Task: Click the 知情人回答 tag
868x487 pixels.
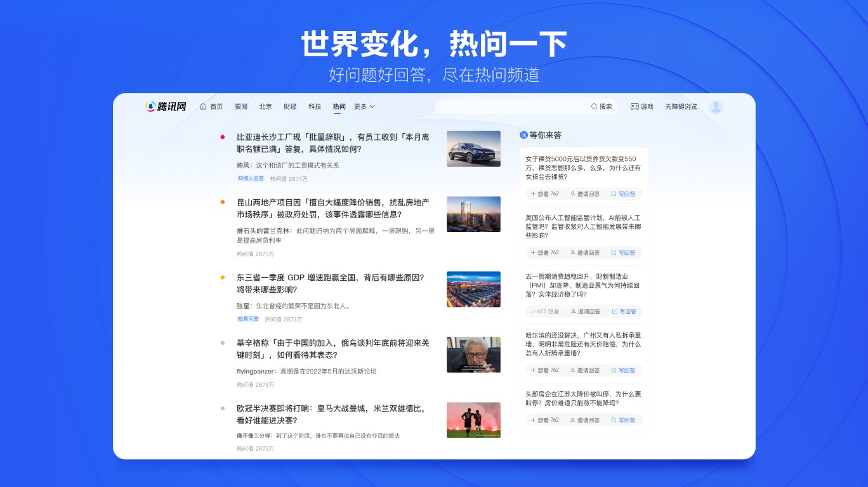Action: coord(251,179)
